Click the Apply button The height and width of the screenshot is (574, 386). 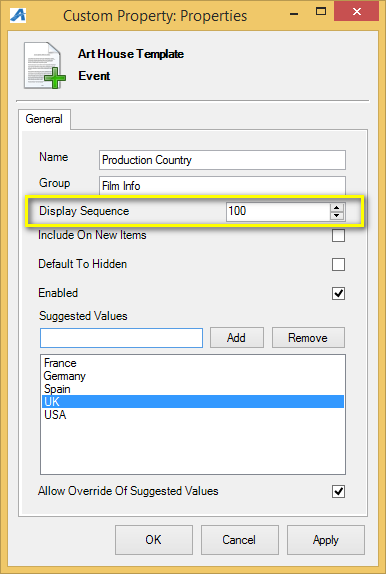point(326,540)
